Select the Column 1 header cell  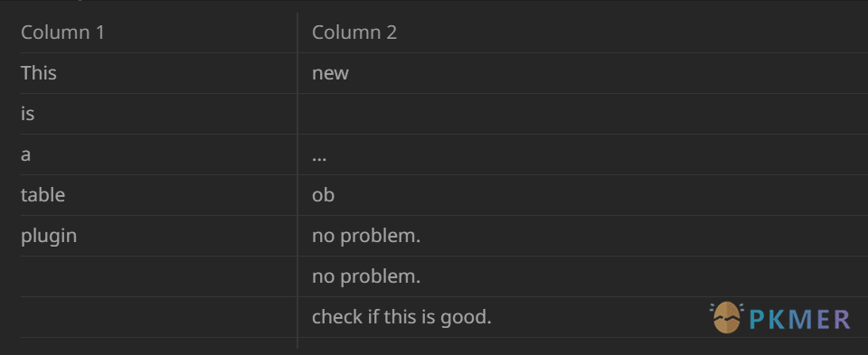pyautogui.click(x=159, y=33)
